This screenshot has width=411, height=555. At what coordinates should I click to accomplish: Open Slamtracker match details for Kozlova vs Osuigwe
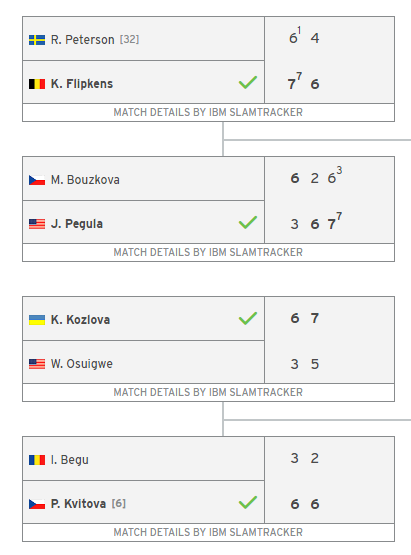pos(208,393)
